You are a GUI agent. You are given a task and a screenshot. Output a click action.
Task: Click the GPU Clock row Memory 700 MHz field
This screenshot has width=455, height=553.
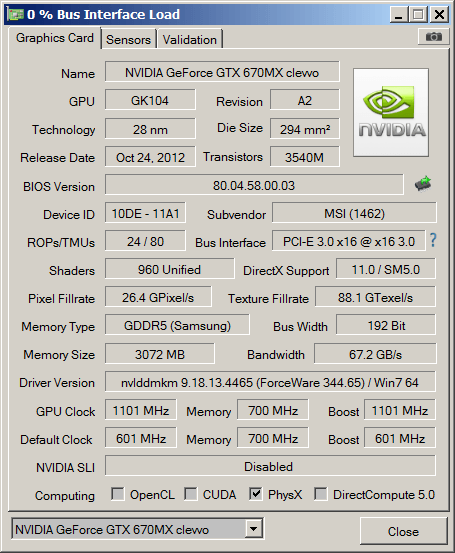pyautogui.click(x=273, y=409)
